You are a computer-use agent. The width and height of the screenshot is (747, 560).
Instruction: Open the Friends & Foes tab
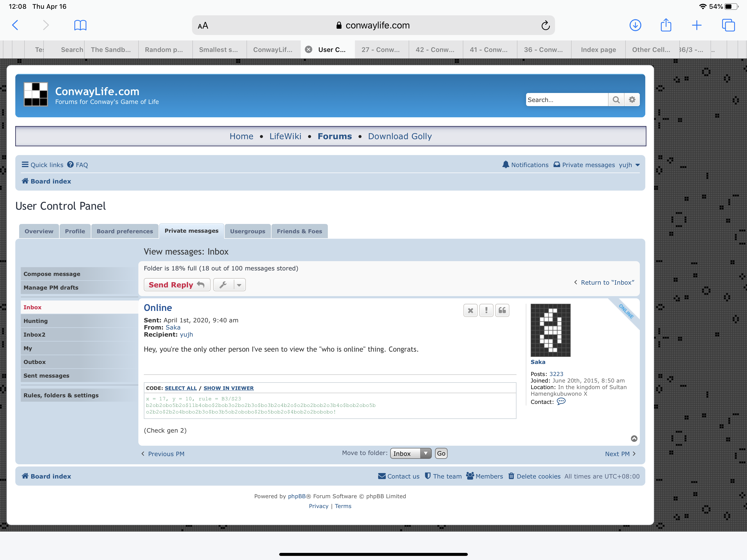299,231
